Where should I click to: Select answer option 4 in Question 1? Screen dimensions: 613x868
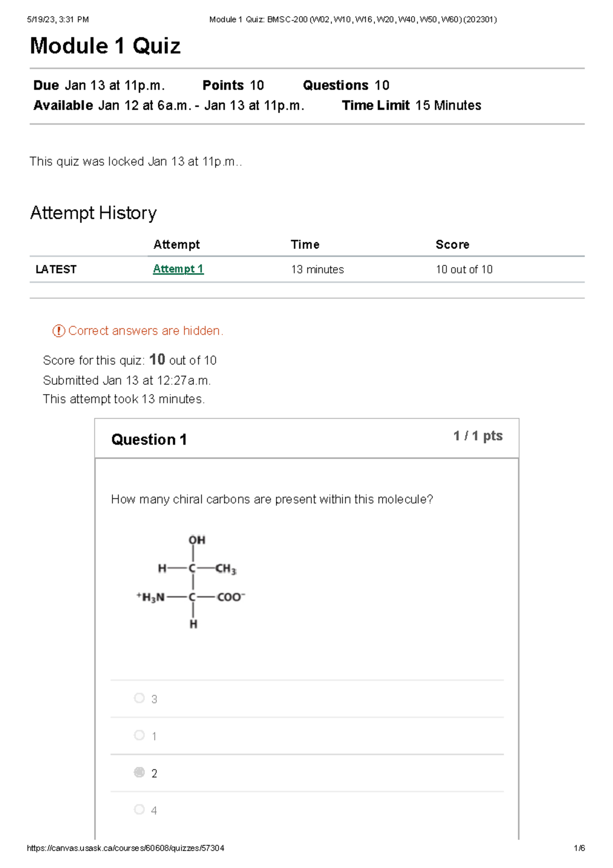pos(139,810)
